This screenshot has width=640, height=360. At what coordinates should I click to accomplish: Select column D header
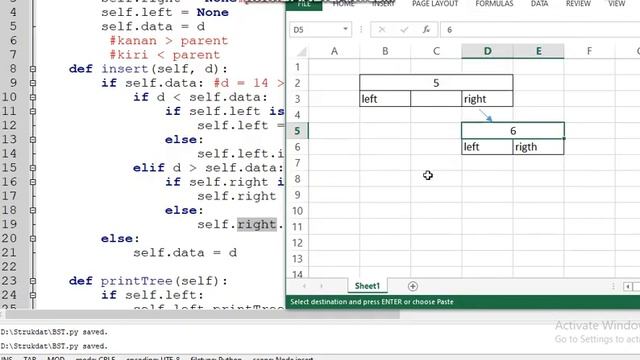click(x=487, y=51)
